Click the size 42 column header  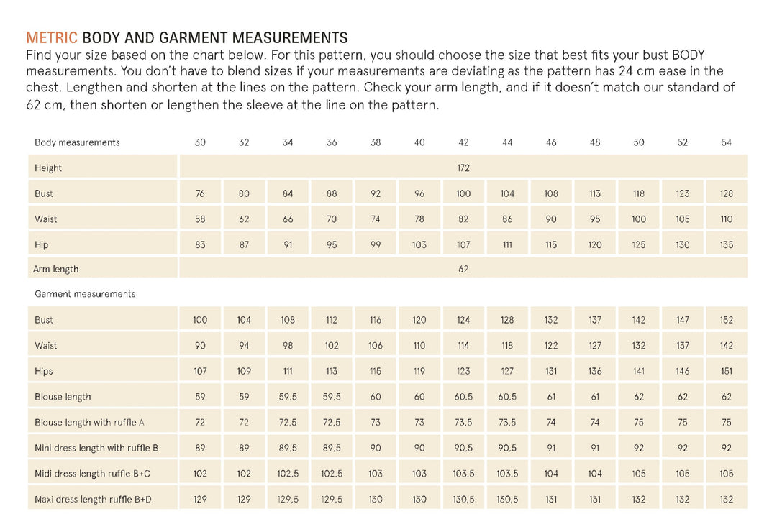[x=463, y=142]
